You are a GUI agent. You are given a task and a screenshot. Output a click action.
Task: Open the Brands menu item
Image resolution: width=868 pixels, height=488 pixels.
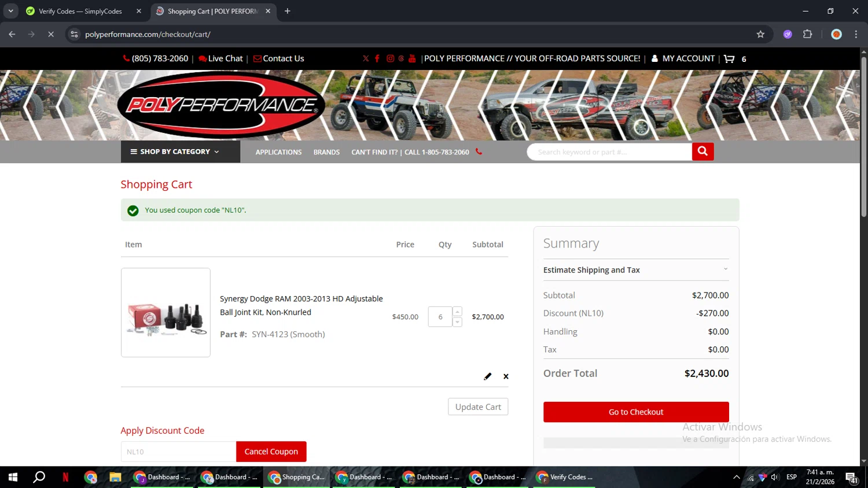click(x=326, y=152)
